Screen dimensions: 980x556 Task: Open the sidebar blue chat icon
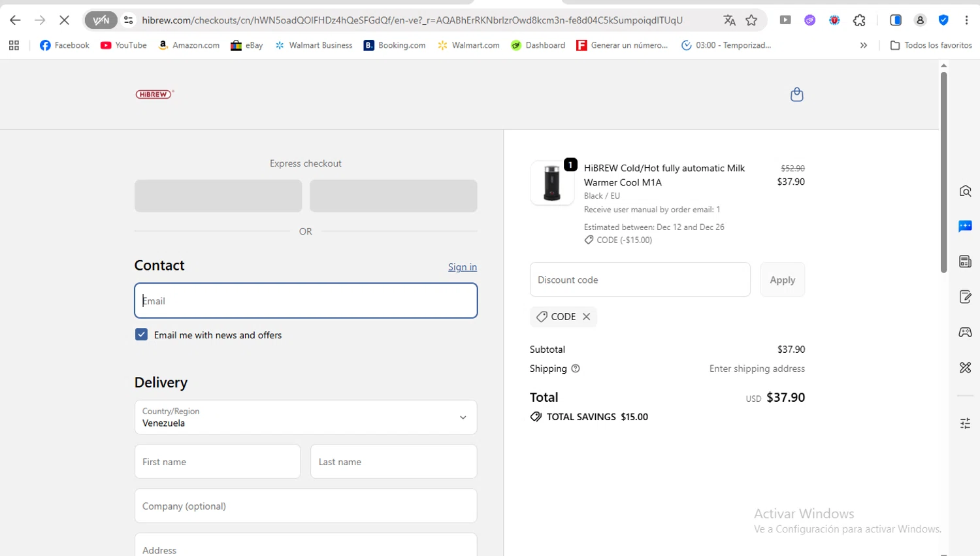(x=965, y=226)
